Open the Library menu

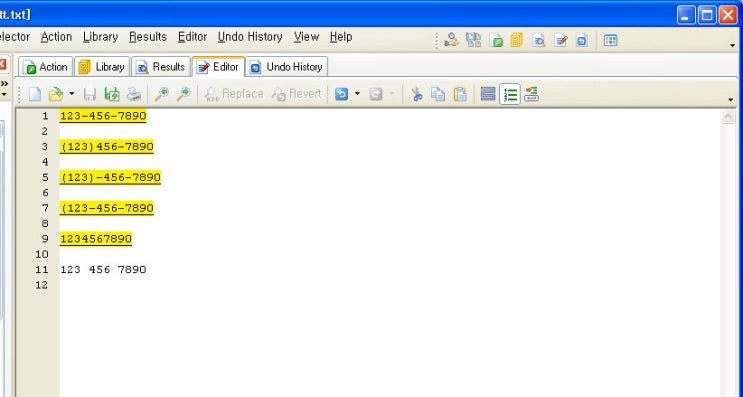[100, 37]
